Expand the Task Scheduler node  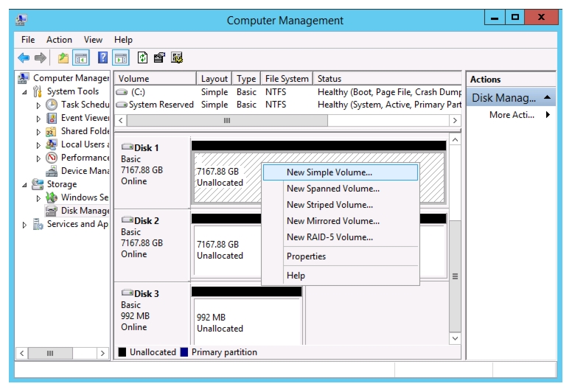click(38, 105)
